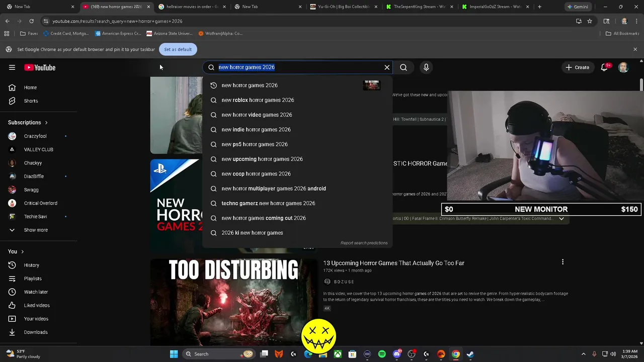Dismiss the default browser infobar

point(635,49)
